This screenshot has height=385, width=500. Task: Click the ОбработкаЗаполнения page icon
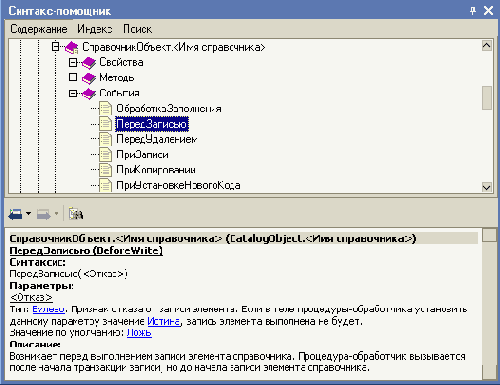coord(105,108)
